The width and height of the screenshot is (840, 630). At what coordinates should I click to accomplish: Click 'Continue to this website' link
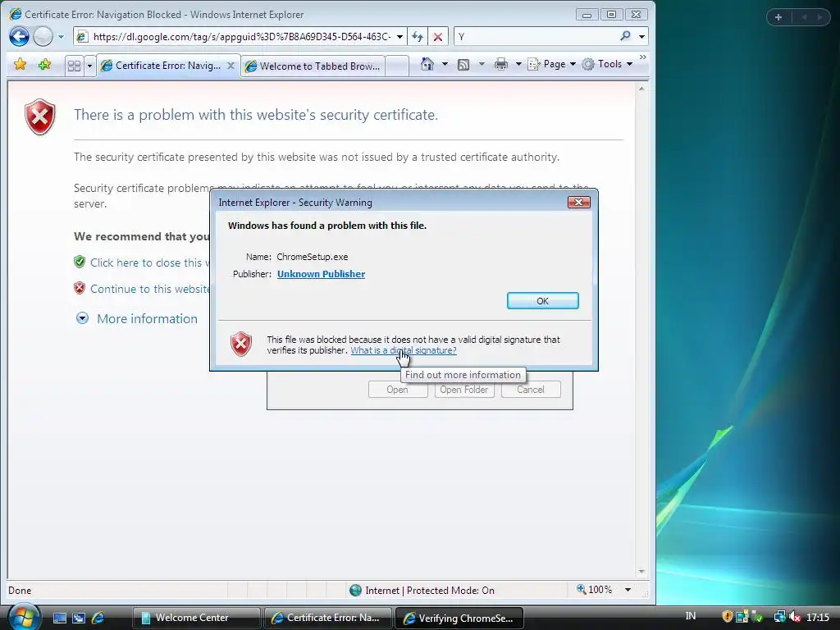[x=150, y=289]
